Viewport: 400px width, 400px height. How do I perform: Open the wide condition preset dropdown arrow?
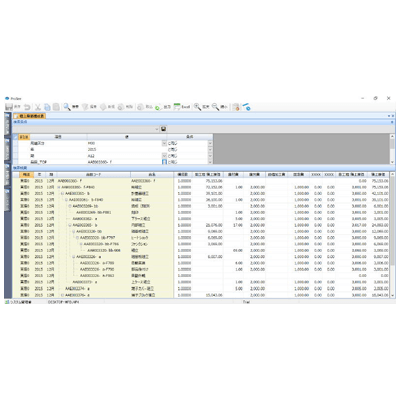point(157,129)
